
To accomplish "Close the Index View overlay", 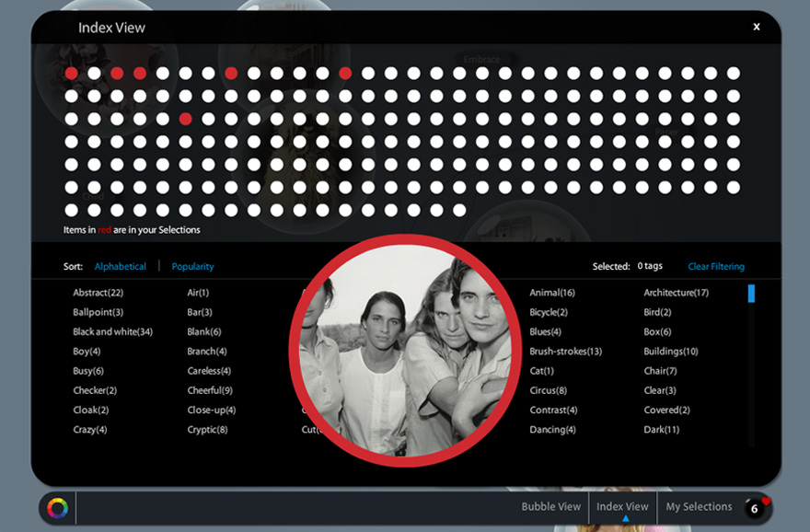I will pos(756,27).
